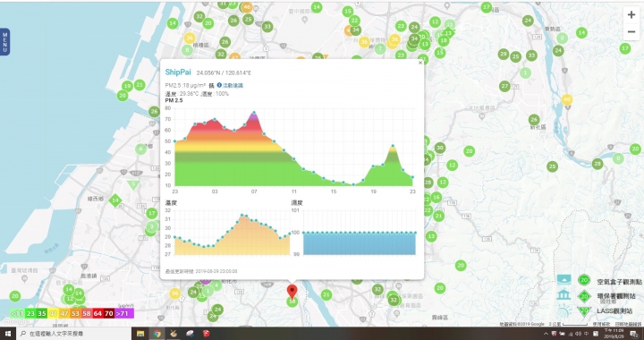Click the green circle air box legend marker
644x340 pixels.
pyautogui.click(x=583, y=280)
